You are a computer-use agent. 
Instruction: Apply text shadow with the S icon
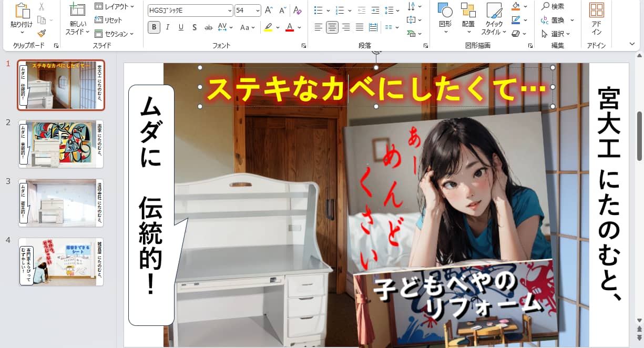[195, 27]
